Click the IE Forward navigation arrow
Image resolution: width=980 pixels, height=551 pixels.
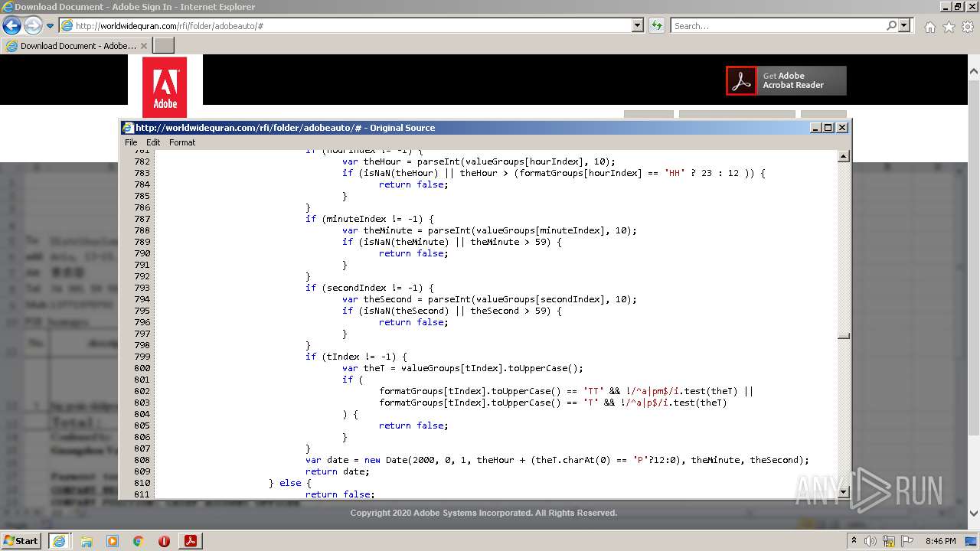click(x=33, y=25)
